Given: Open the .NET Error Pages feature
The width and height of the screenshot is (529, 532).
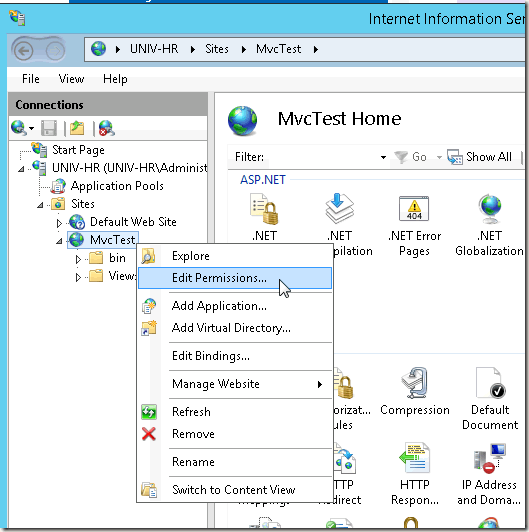Looking at the screenshot, I should point(414,225).
